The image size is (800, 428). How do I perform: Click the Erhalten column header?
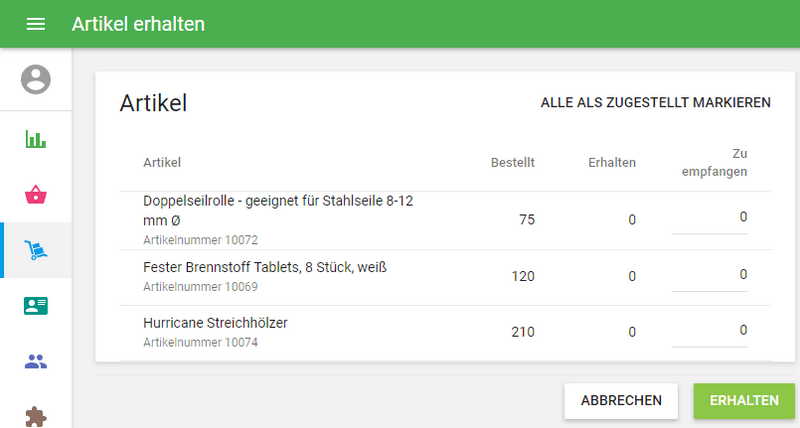point(612,162)
